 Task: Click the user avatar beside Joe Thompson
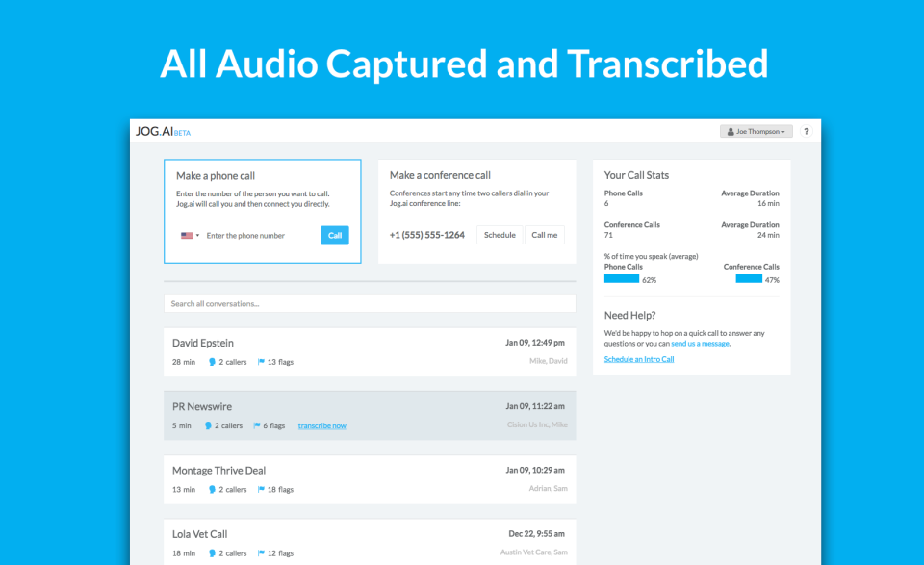click(731, 131)
